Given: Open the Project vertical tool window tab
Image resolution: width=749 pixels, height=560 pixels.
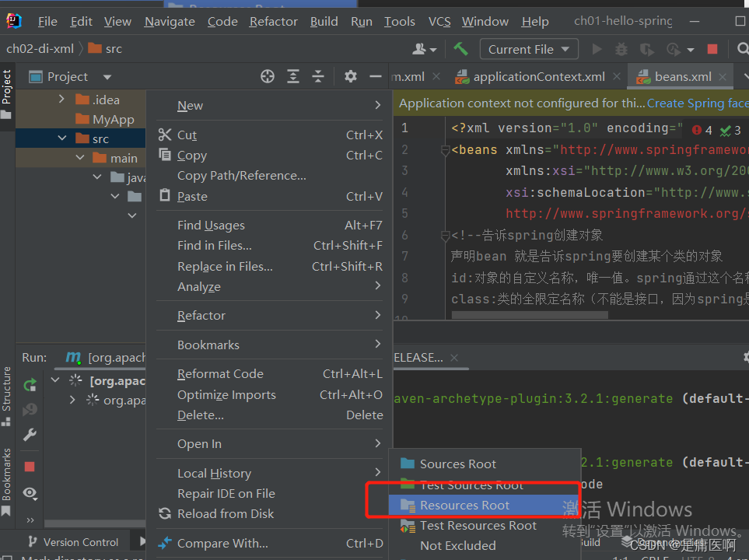Looking at the screenshot, I should pyautogui.click(x=7, y=93).
